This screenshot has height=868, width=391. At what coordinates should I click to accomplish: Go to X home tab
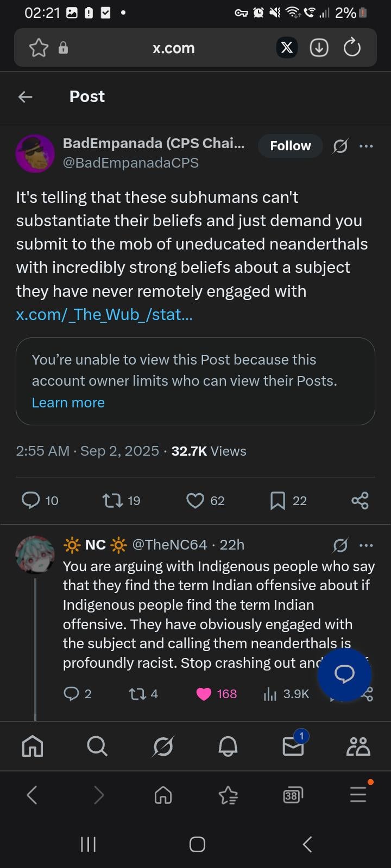(33, 746)
